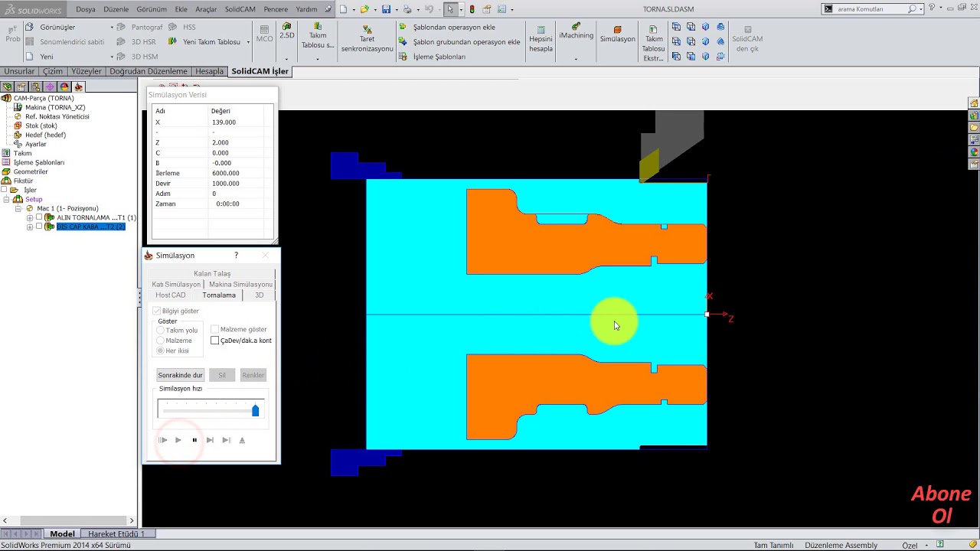Collapse the Mac 1 (1- Pozisyonu) node
Viewport: 980px width, 551px height.
point(18,208)
